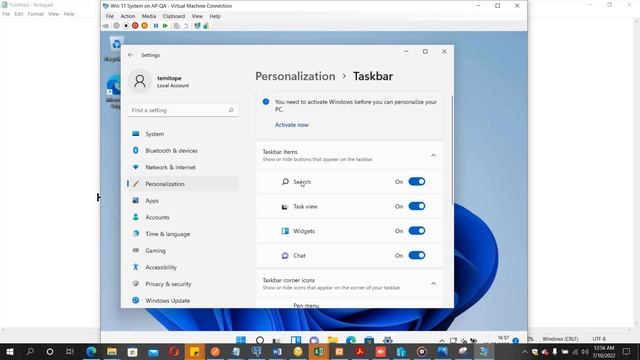Turn off the Search taskbar toggle
640x360 pixels.
(417, 182)
